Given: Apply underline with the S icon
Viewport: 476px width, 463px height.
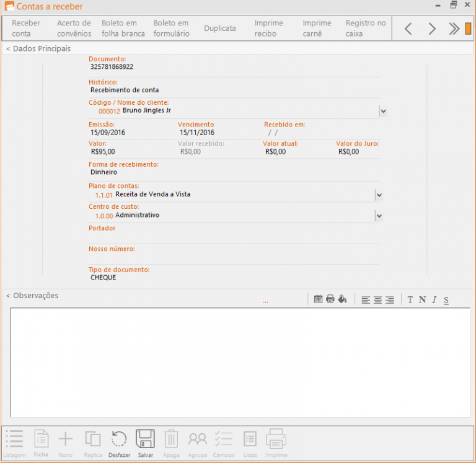Looking at the screenshot, I should click(x=446, y=300).
